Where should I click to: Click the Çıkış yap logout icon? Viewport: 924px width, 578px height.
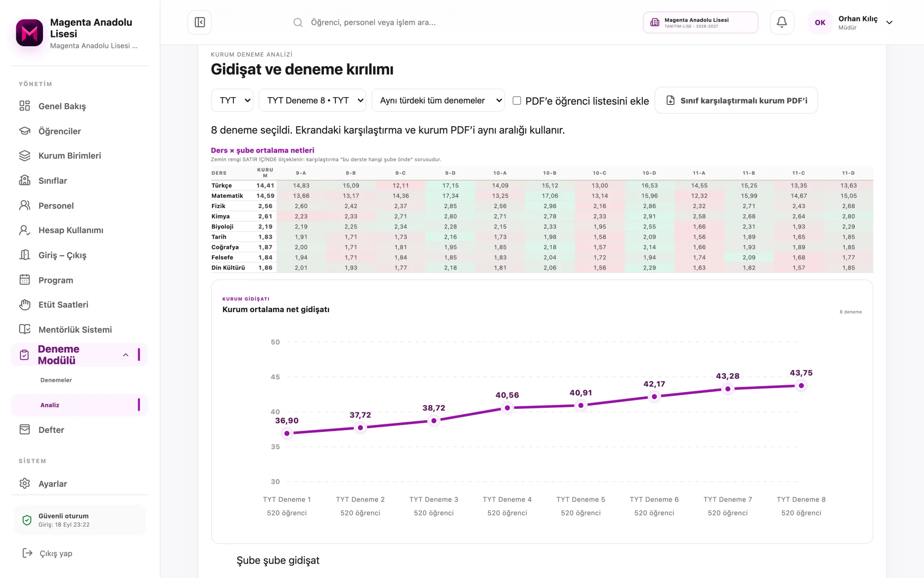[x=27, y=553]
